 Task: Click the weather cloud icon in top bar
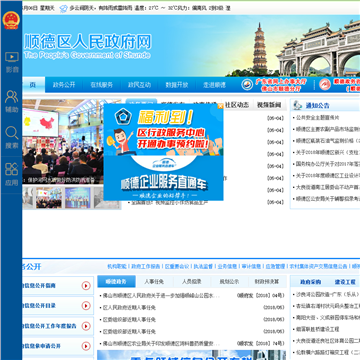tap(63, 9)
